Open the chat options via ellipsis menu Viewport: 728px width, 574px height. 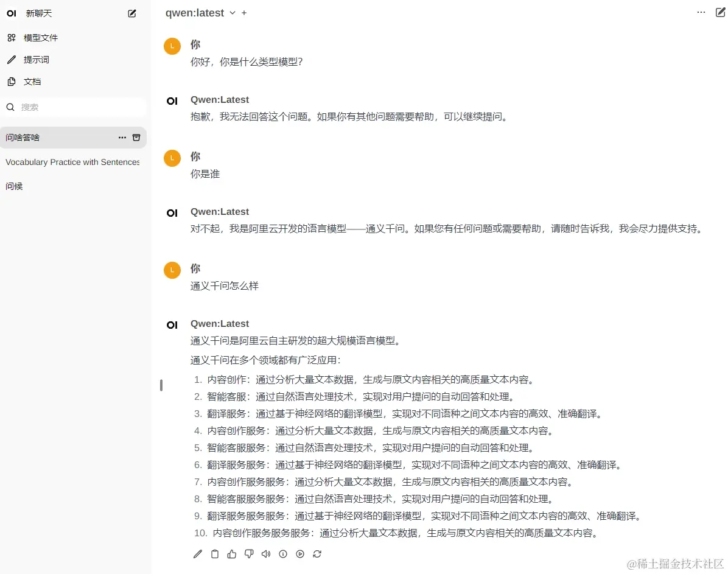tap(701, 12)
